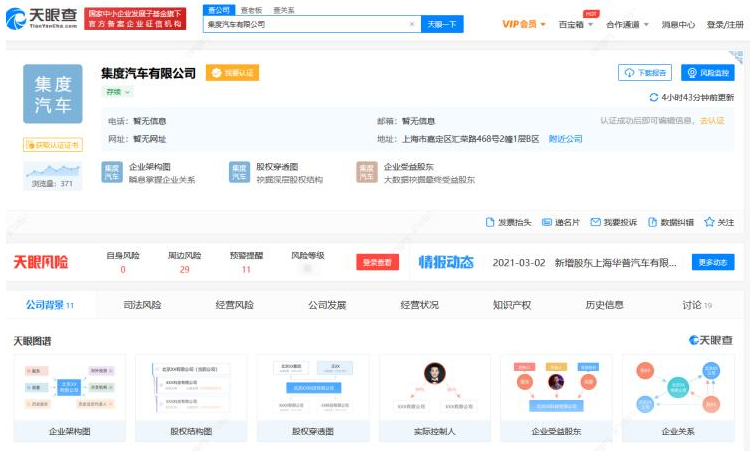This screenshot has width=751, height=451.
Task: Click the 递名片 icon
Action: click(546, 222)
